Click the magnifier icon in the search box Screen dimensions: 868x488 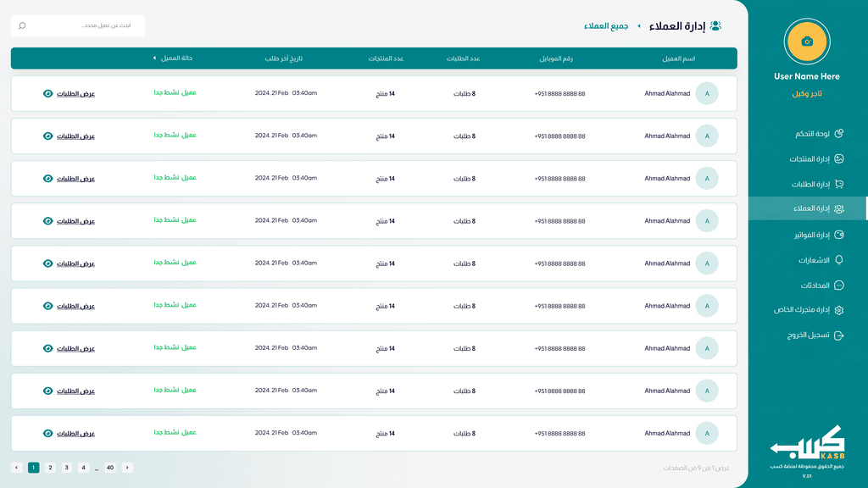[x=22, y=25]
